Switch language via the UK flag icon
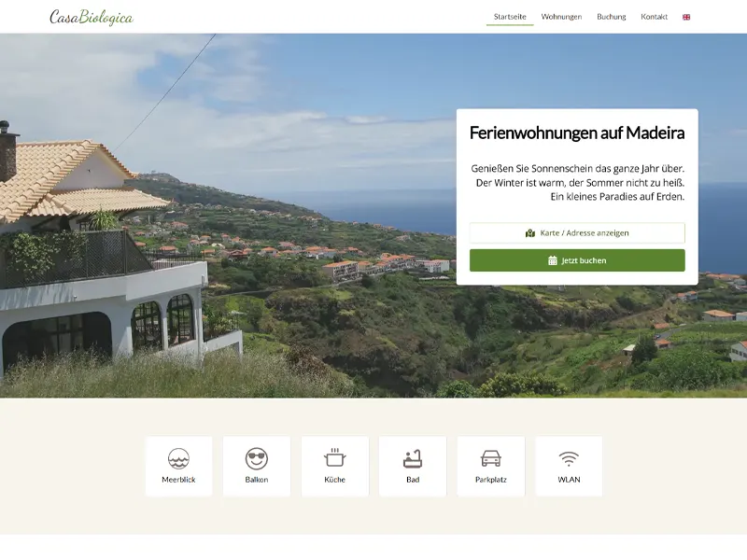This screenshot has width=747, height=560. [686, 17]
